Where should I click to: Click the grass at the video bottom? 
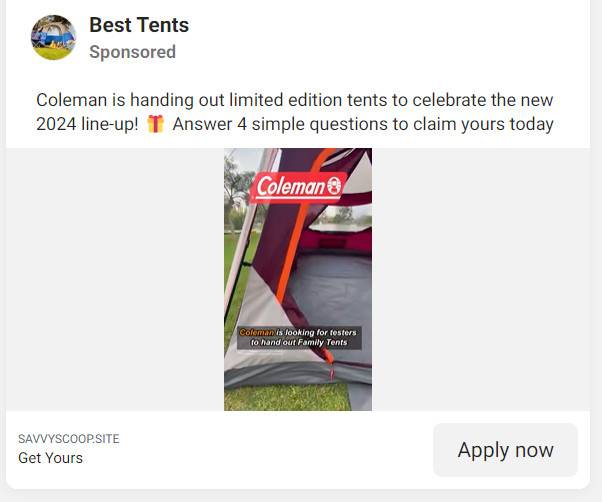point(290,398)
